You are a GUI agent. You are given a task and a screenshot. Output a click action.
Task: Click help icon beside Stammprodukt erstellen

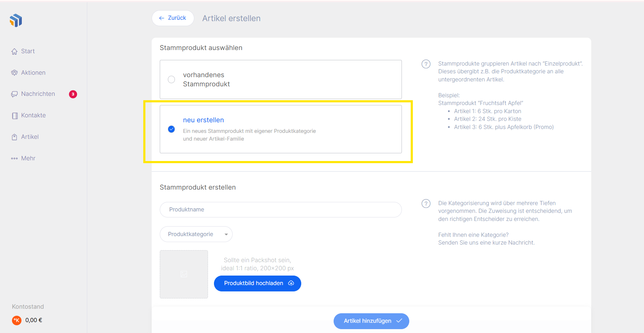426,204
